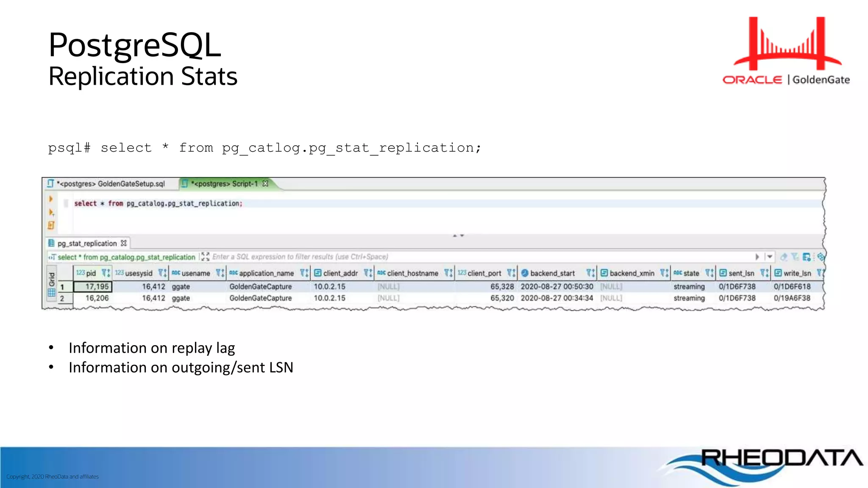Open the custom filter funnel icon
Image resolution: width=868 pixels, height=488 pixels.
pyautogui.click(x=795, y=257)
